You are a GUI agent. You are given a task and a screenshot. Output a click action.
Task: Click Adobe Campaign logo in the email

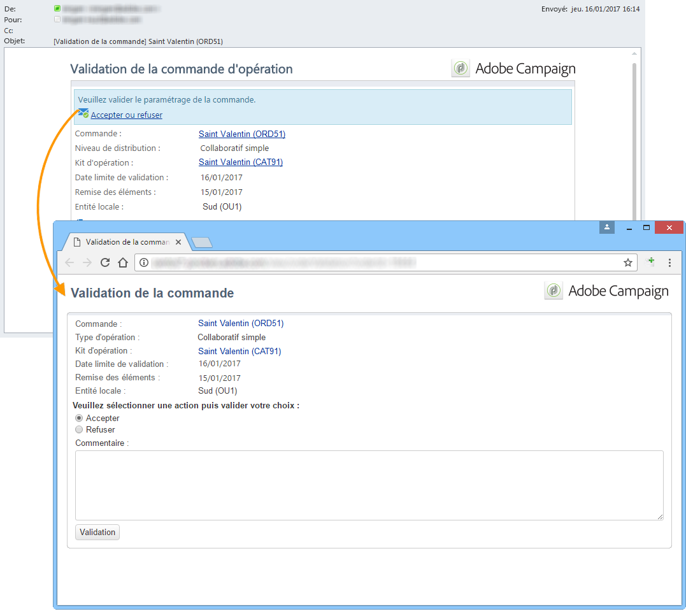513,69
